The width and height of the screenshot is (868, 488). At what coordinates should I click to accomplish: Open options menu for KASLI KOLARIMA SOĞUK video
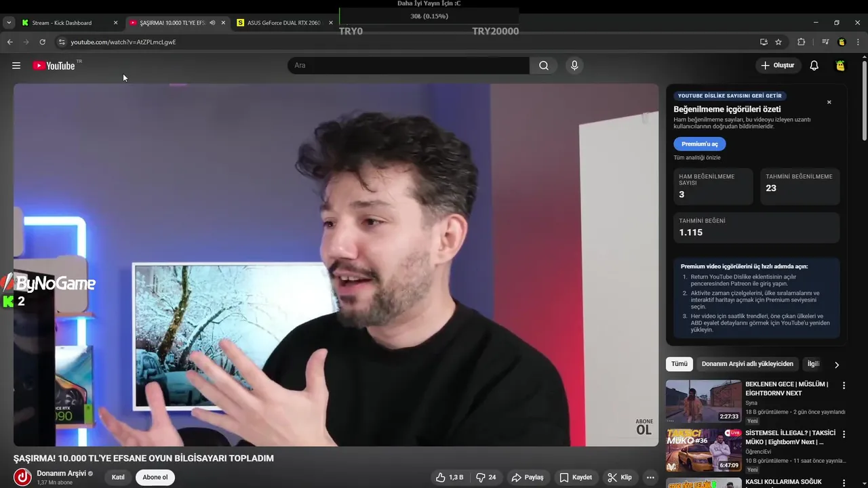pos(844,483)
